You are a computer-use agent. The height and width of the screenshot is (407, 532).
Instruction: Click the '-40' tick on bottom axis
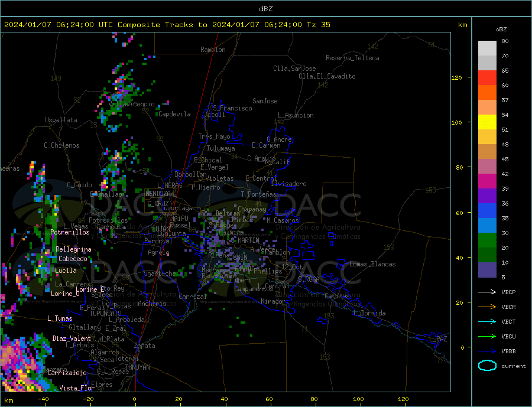click(43, 399)
